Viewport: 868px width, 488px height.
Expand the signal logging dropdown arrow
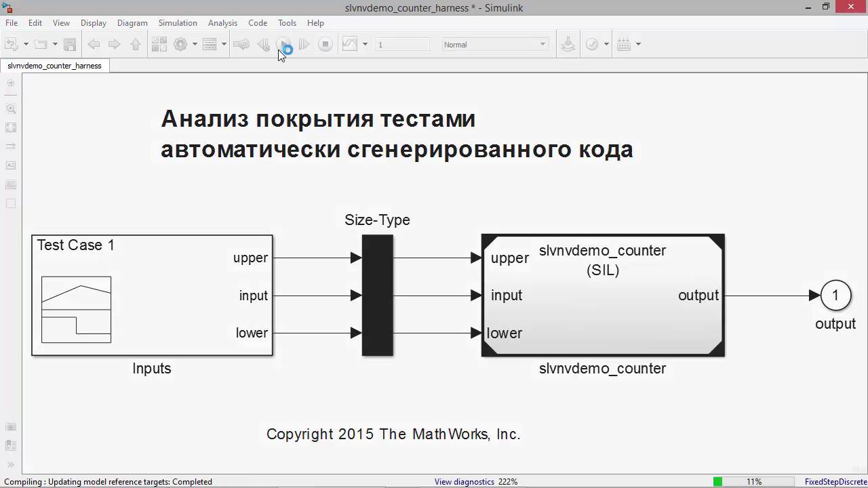[x=365, y=45]
